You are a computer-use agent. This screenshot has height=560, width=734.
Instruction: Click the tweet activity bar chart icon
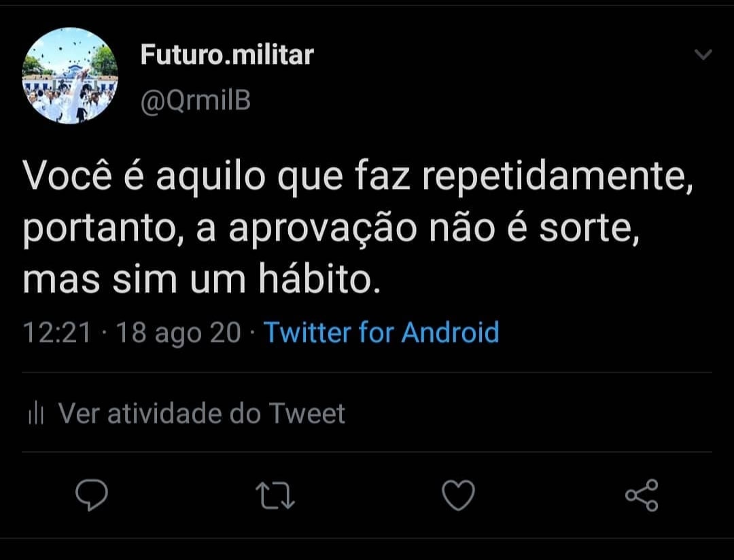tap(35, 413)
